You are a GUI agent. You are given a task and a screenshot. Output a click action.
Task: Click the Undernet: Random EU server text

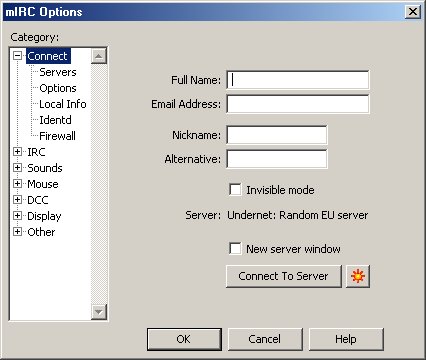point(298,215)
